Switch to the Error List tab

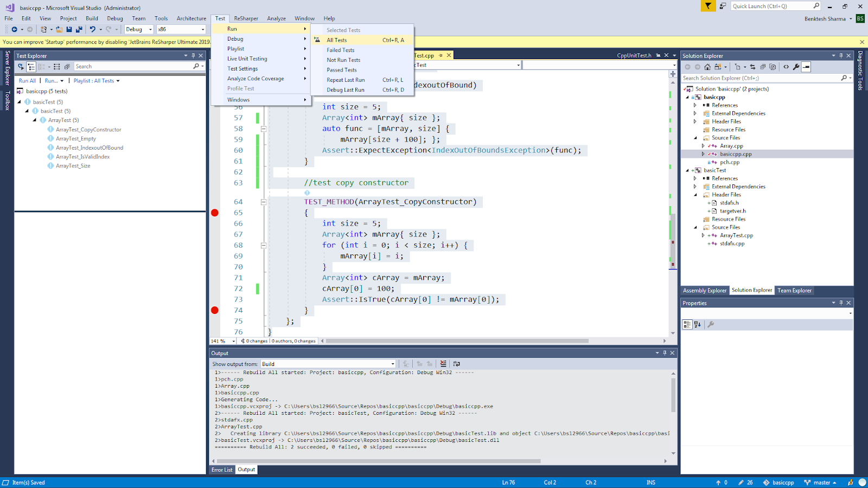[221, 470]
